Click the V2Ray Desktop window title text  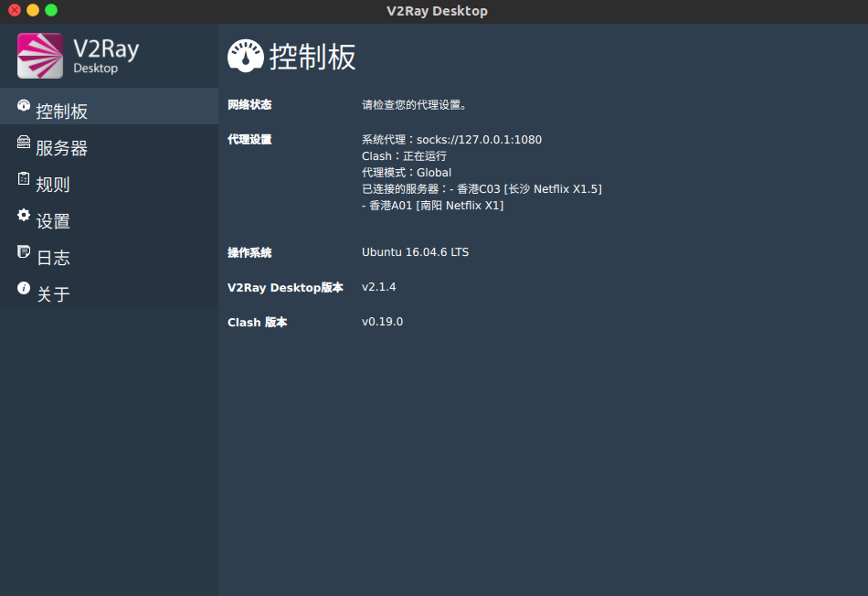tap(437, 11)
